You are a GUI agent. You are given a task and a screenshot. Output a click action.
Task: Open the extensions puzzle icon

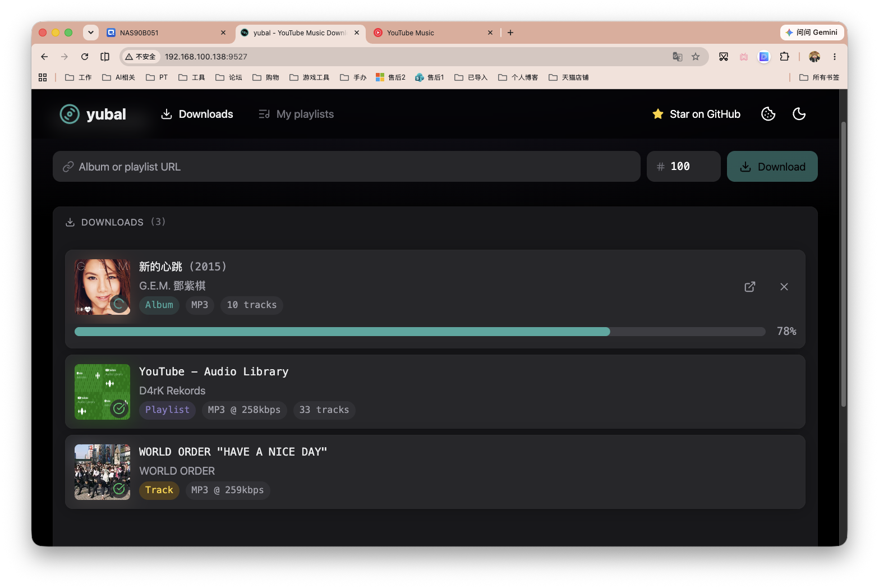click(784, 57)
